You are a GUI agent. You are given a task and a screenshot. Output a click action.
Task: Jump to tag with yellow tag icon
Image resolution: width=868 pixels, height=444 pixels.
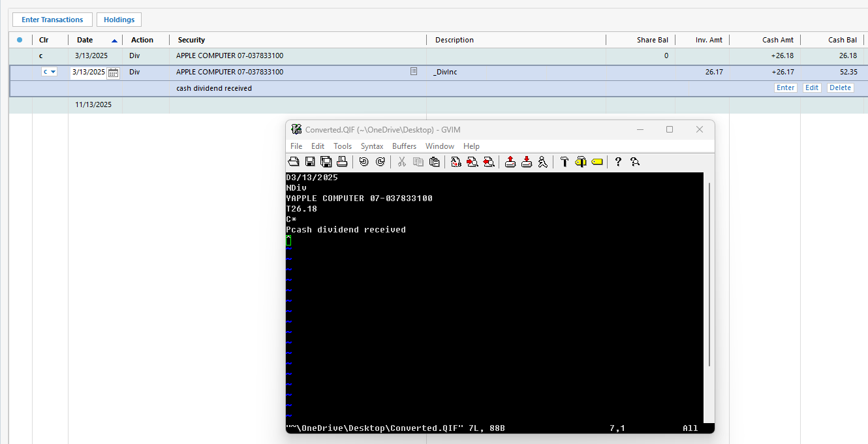(597, 162)
